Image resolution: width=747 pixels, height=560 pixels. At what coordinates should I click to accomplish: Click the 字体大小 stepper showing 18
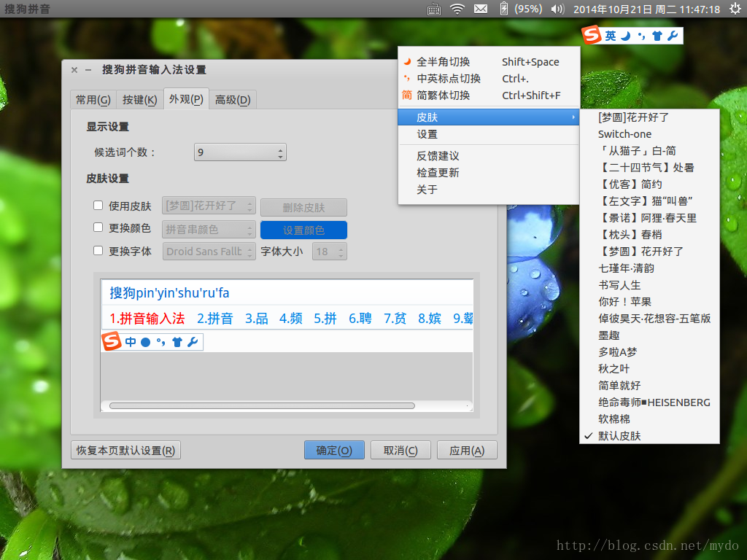329,252
